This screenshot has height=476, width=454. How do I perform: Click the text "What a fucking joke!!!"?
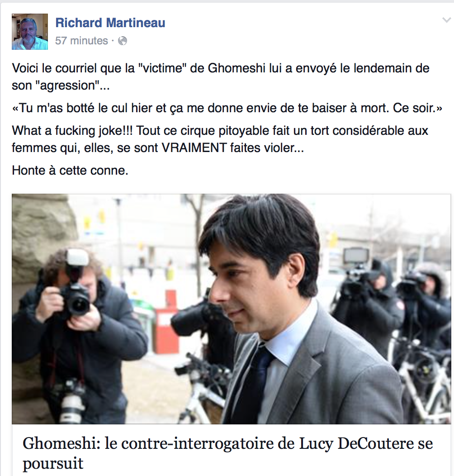pos(72,131)
